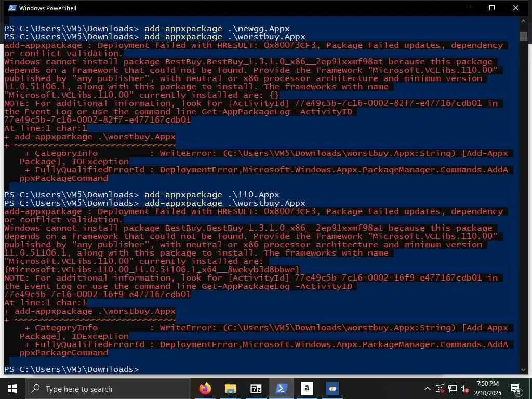Open 7-Zip from the taskbar
Image resolution: width=532 pixels, height=399 pixels.
(x=256, y=389)
